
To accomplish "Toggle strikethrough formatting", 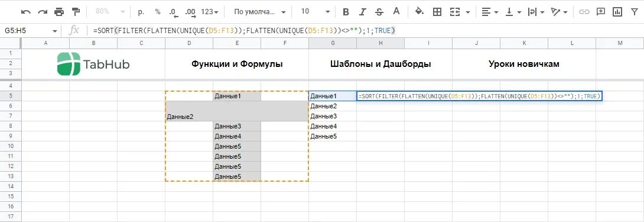I will 379,11.
